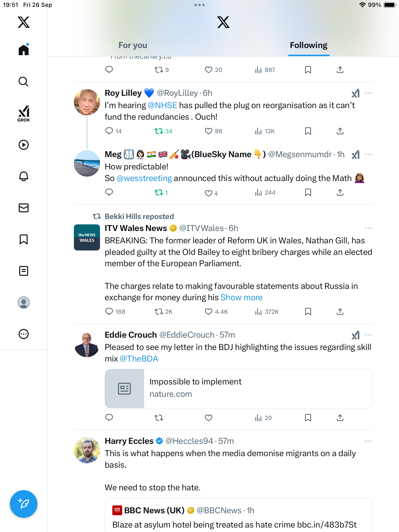The image size is (399, 532).
Task: Open Messages envelope in sidebar
Action: tap(24, 208)
